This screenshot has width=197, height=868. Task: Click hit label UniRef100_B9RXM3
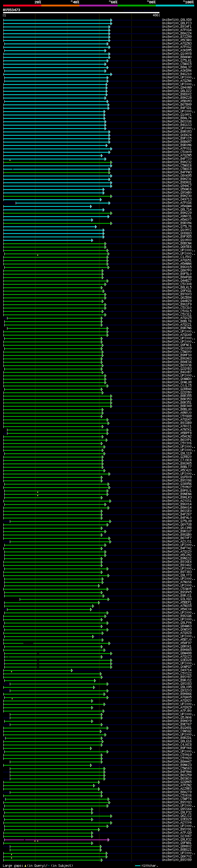(177, 131)
